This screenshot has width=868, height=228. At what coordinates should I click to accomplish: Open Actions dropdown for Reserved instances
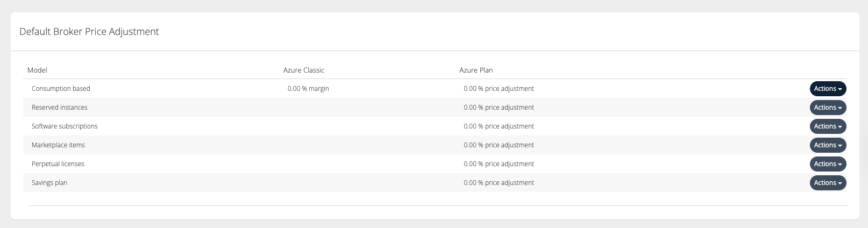tap(828, 108)
